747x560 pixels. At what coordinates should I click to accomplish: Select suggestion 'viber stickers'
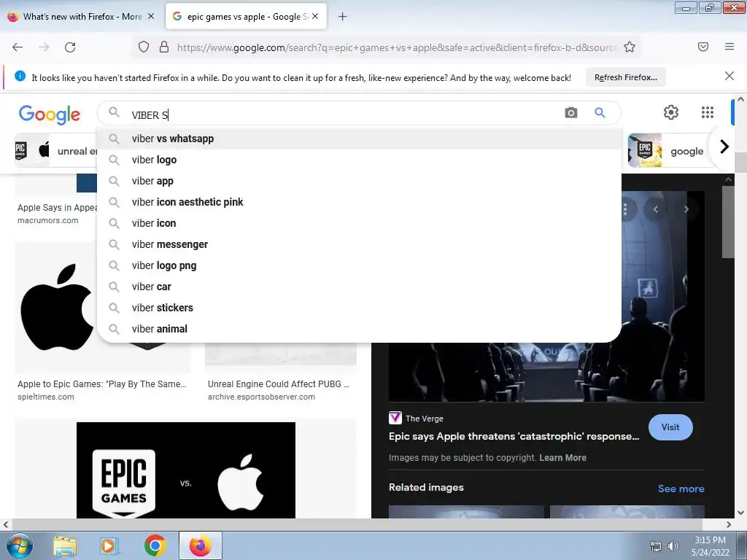(x=359, y=308)
